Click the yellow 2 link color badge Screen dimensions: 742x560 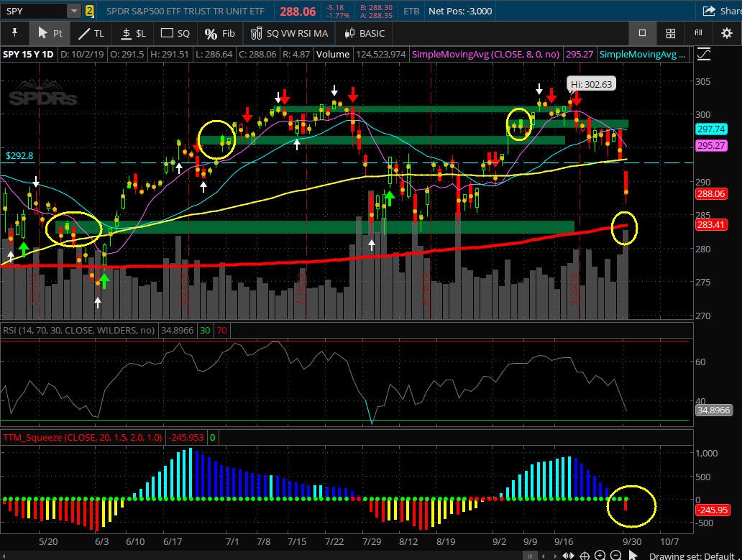(x=89, y=11)
